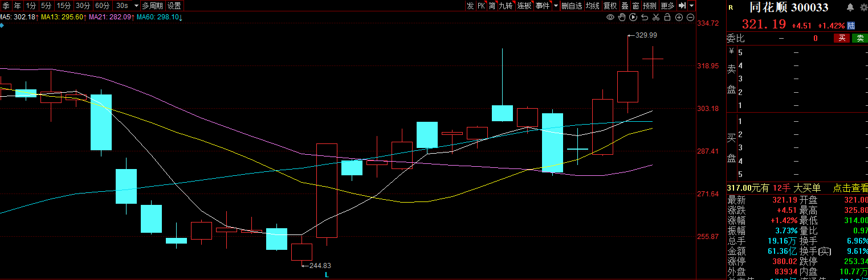This screenshot has width=868, height=280.
Task: Click the 叠 overlay button
Action: point(625,6)
